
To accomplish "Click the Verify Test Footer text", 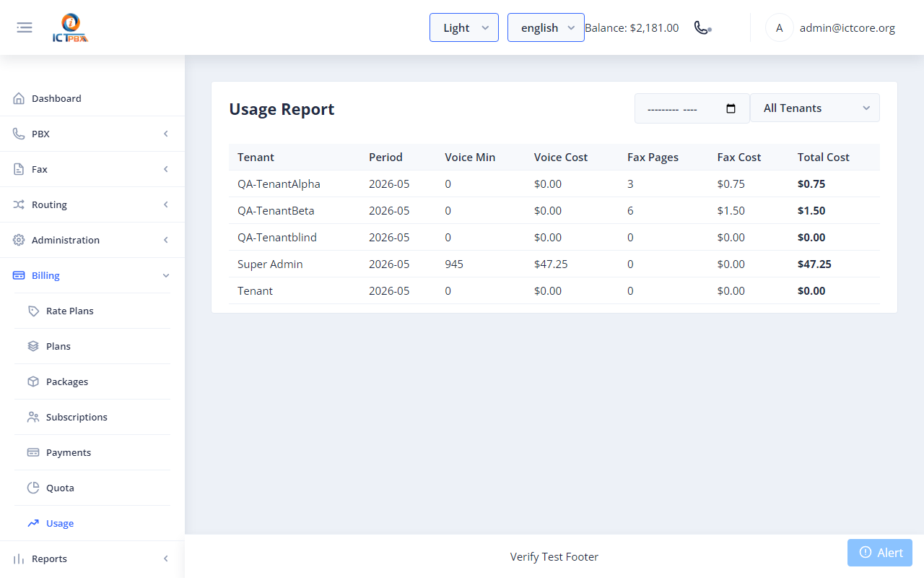I will tap(554, 556).
